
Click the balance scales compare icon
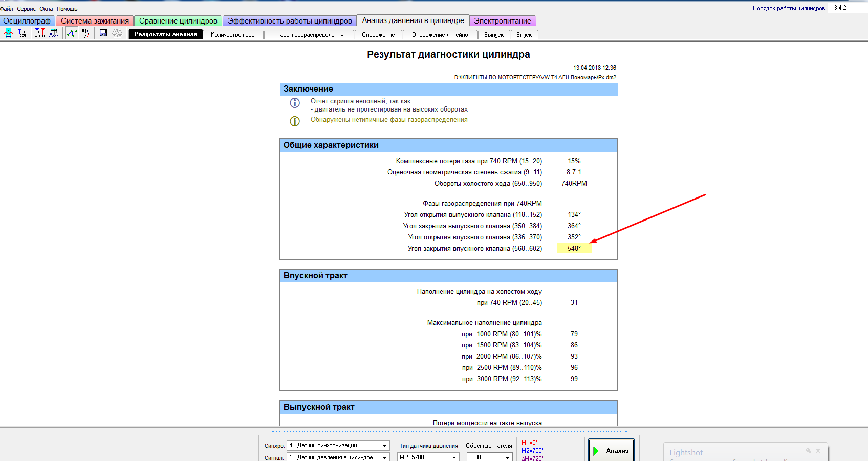pyautogui.click(x=117, y=33)
